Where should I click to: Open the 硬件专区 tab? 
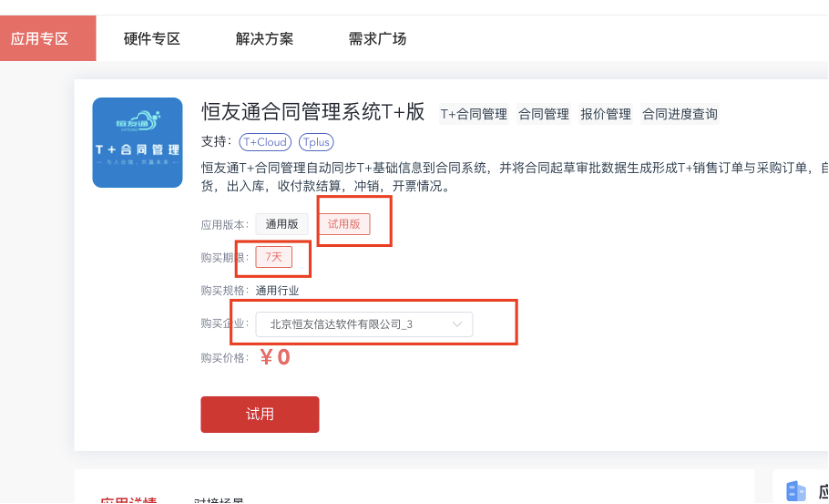pyautogui.click(x=151, y=38)
